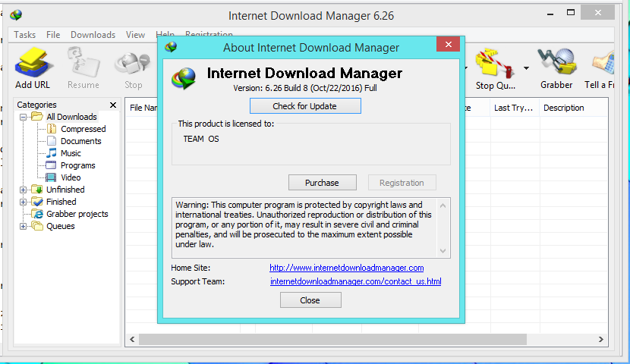Close the Categories panel with X
This screenshot has height=364, width=630.
(x=113, y=105)
